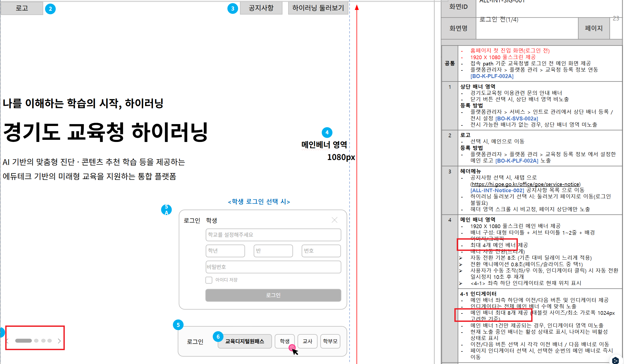
Task: Click the 번호 input box
Action: coord(321,251)
